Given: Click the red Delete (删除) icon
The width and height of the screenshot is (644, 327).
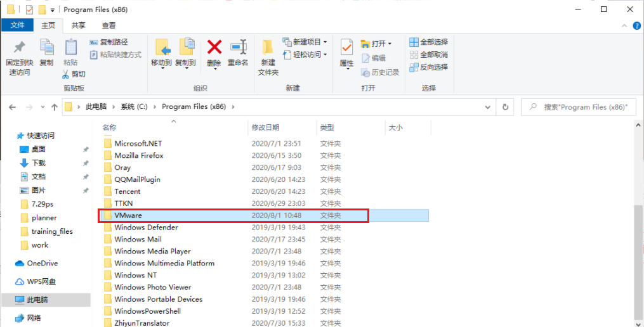Looking at the screenshot, I should pyautogui.click(x=214, y=47).
